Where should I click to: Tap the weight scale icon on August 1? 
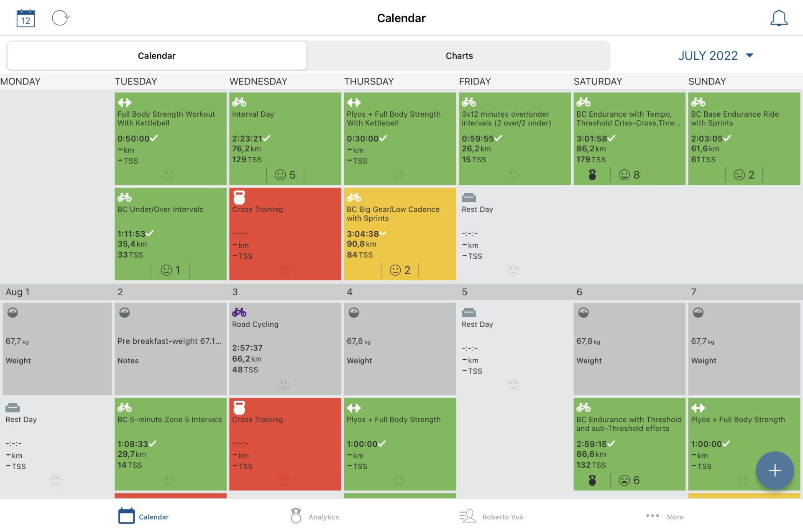pyautogui.click(x=13, y=312)
